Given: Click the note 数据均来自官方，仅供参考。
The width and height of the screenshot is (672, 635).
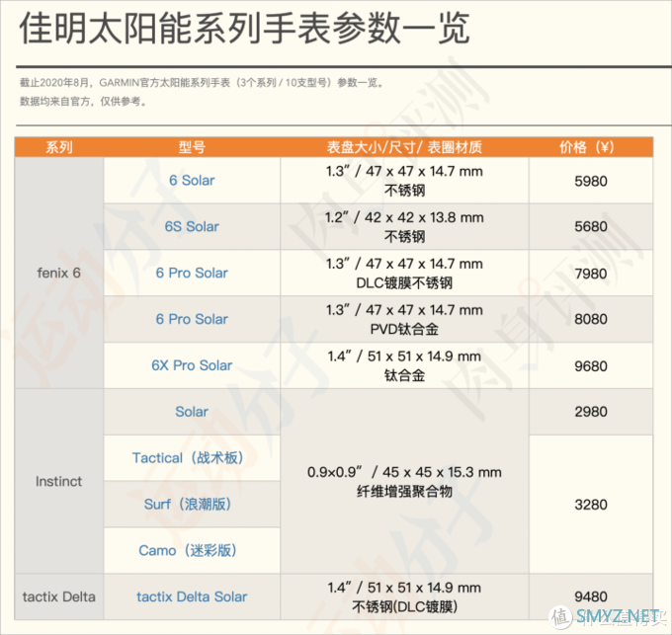Looking at the screenshot, I should click(84, 102).
